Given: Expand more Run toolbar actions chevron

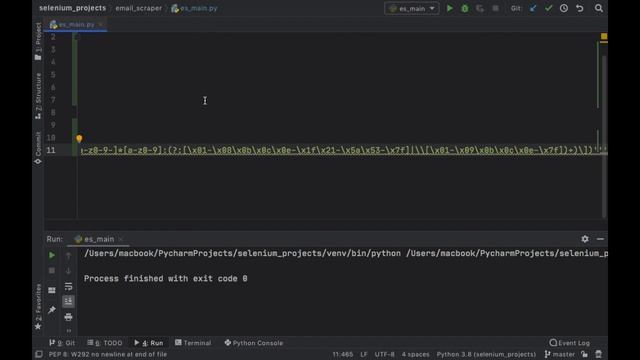Looking at the screenshot, I should [x=69, y=330].
